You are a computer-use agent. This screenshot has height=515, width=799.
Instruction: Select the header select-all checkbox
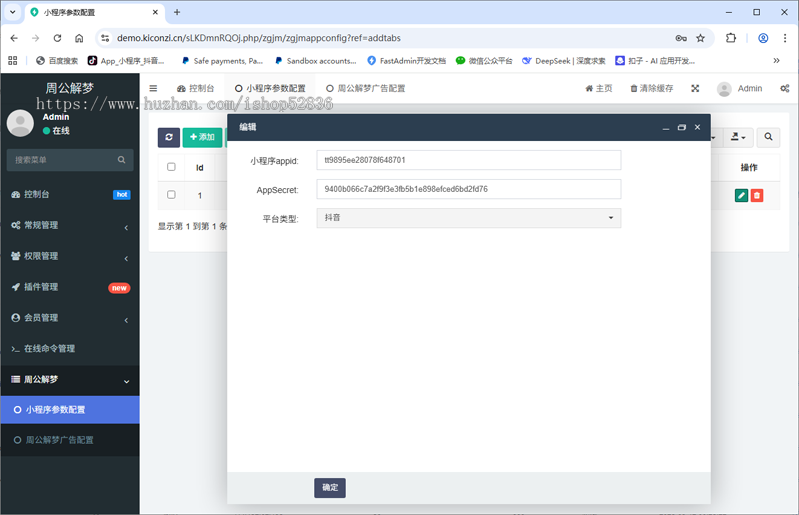[171, 167]
